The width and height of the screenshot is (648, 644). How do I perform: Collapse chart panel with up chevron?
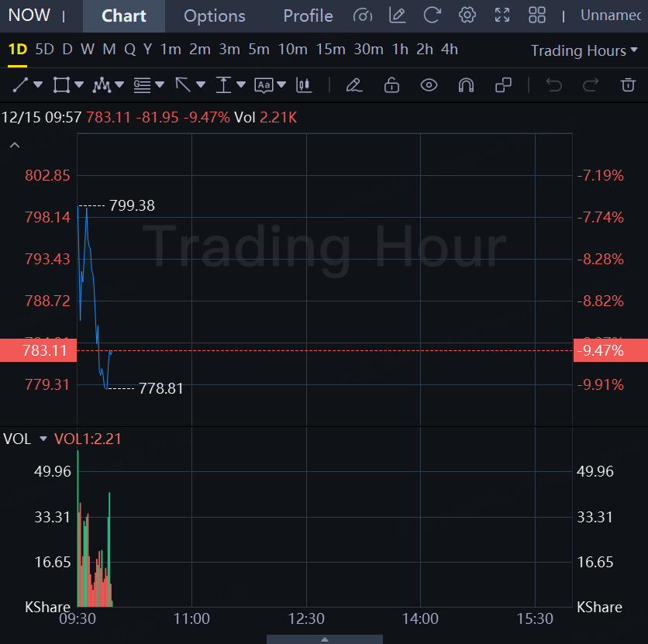[15, 145]
